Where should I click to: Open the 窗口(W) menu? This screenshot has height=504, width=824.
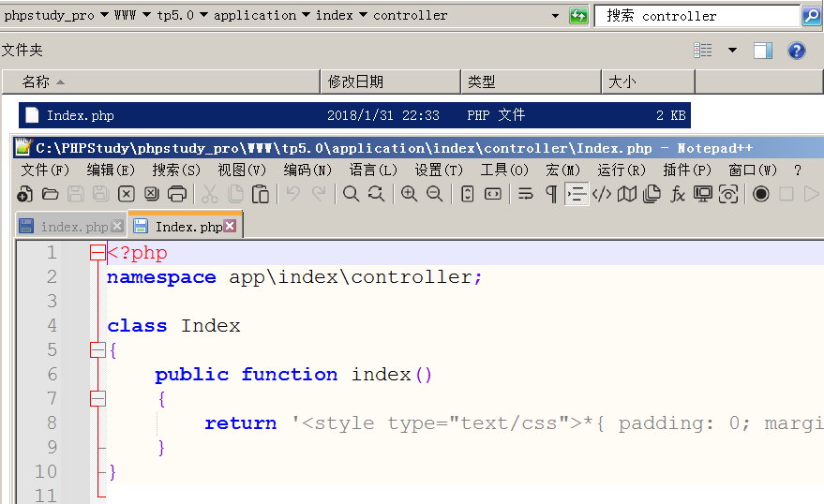[753, 170]
